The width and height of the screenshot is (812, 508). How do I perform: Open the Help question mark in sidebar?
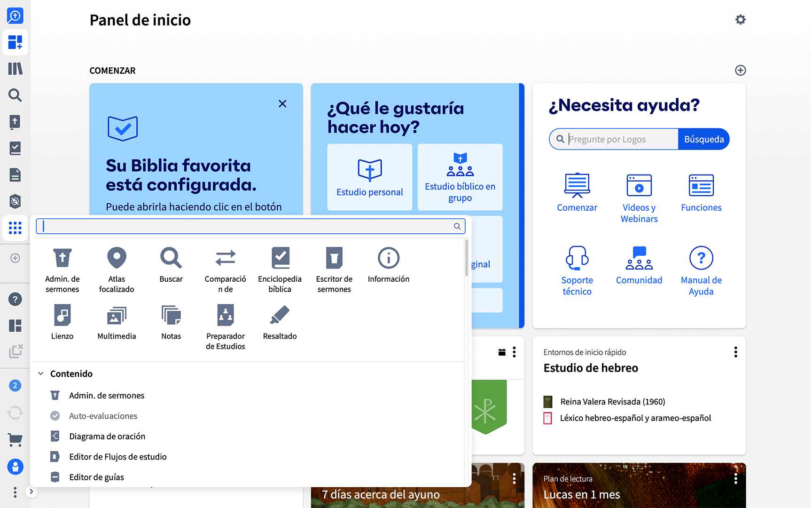point(15,299)
